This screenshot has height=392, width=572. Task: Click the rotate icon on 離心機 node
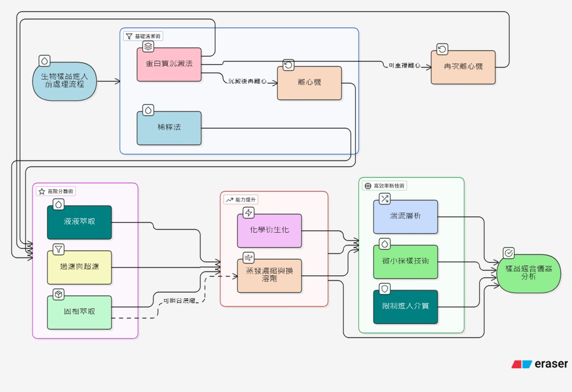pos(288,65)
